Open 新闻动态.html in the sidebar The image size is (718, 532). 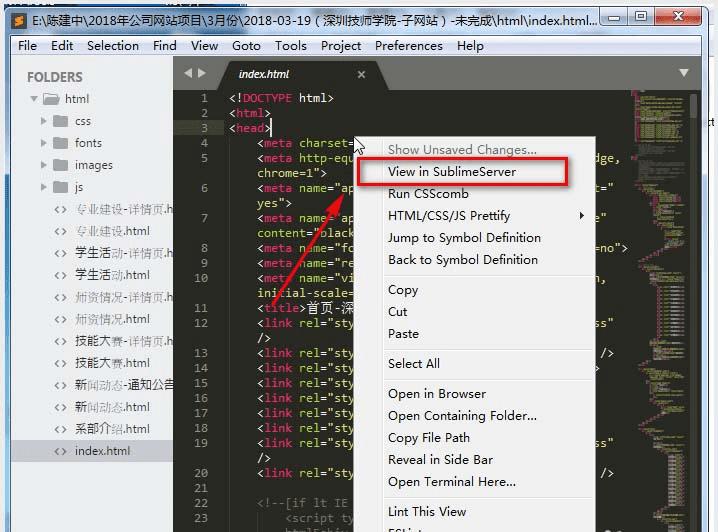click(112, 407)
